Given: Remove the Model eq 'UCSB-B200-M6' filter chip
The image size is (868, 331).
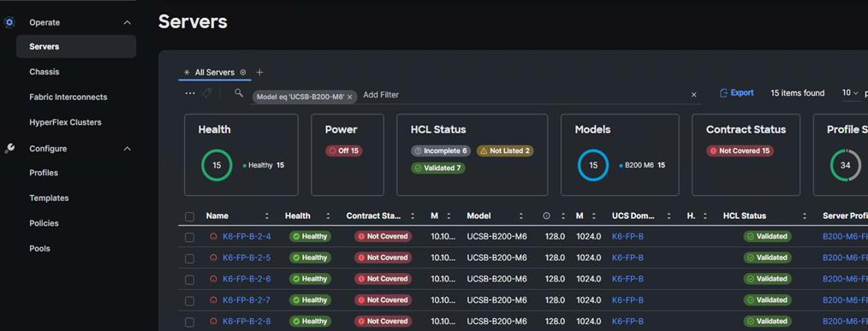Looking at the screenshot, I should [x=350, y=97].
